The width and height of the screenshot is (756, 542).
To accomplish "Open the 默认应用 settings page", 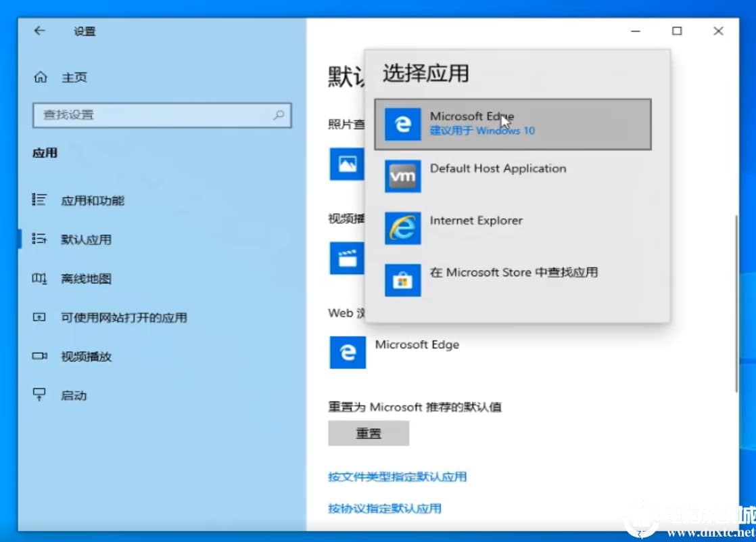I will tap(86, 240).
